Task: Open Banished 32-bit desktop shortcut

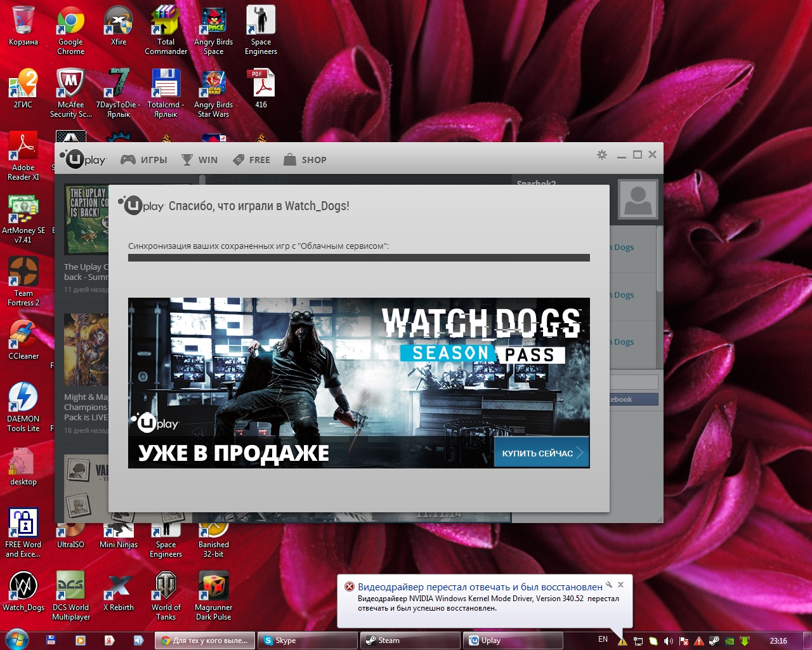Action: 214,540
